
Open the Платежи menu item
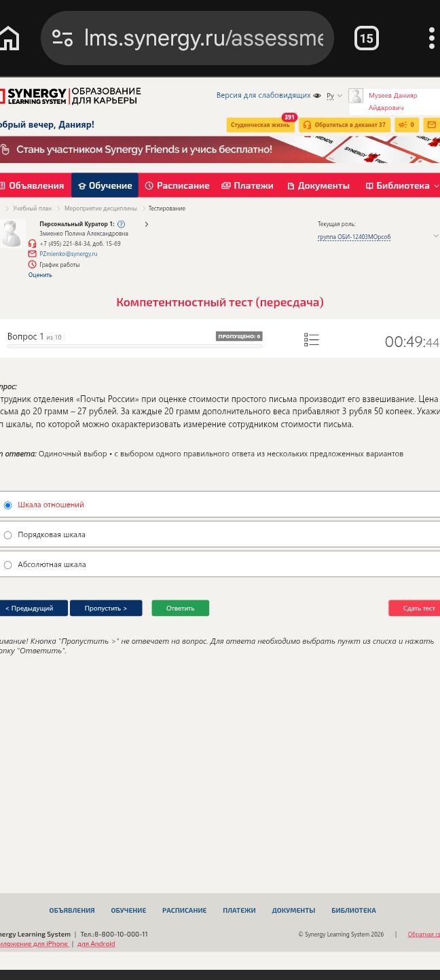[x=247, y=185]
